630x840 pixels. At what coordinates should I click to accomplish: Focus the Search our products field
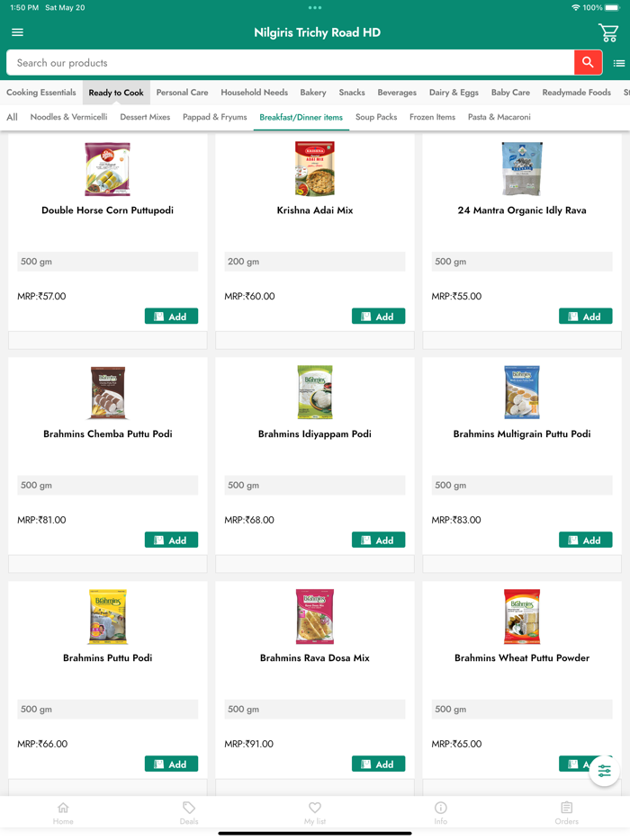click(288, 63)
